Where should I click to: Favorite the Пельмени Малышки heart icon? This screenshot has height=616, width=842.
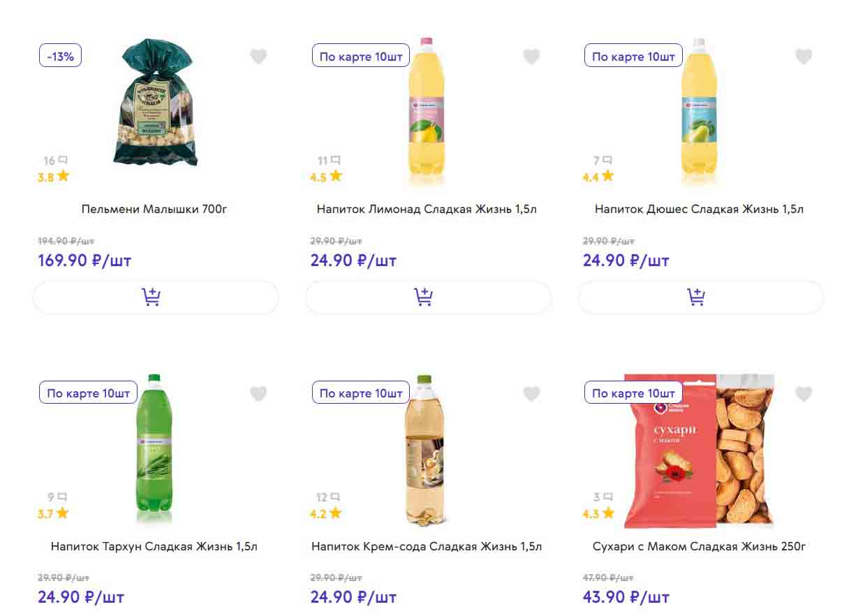259,57
